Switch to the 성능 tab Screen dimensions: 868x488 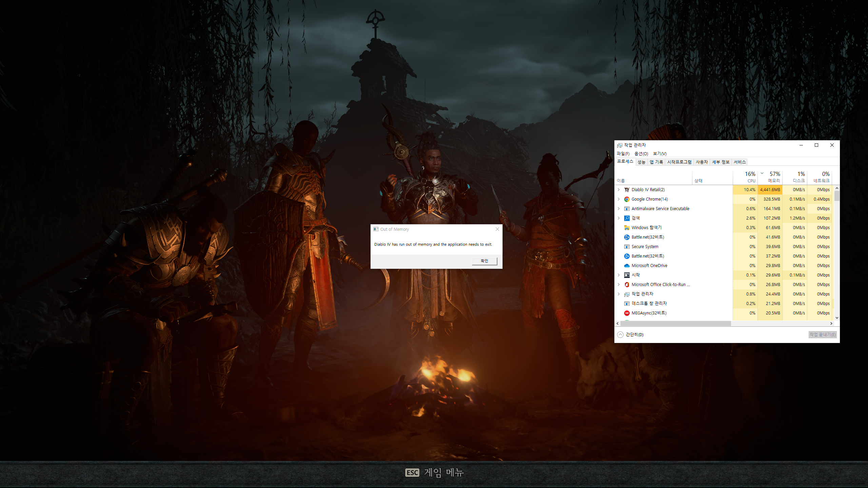(x=641, y=162)
